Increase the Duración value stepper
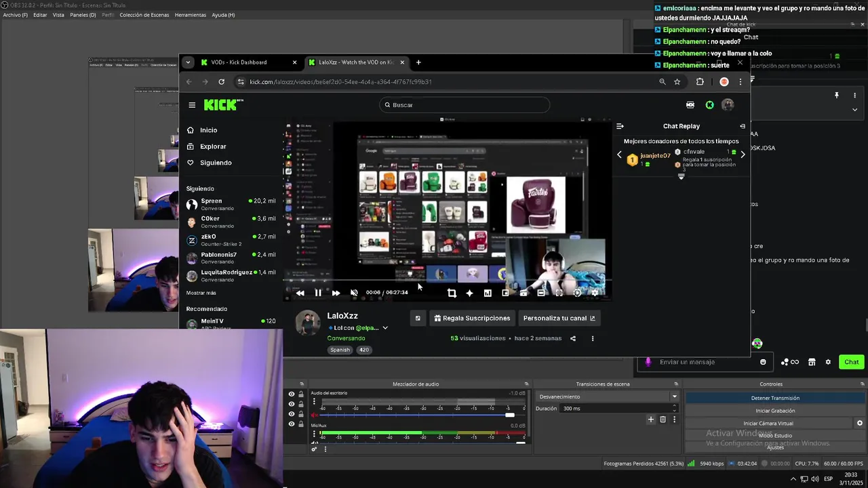The height and width of the screenshot is (488, 868). pyautogui.click(x=674, y=407)
